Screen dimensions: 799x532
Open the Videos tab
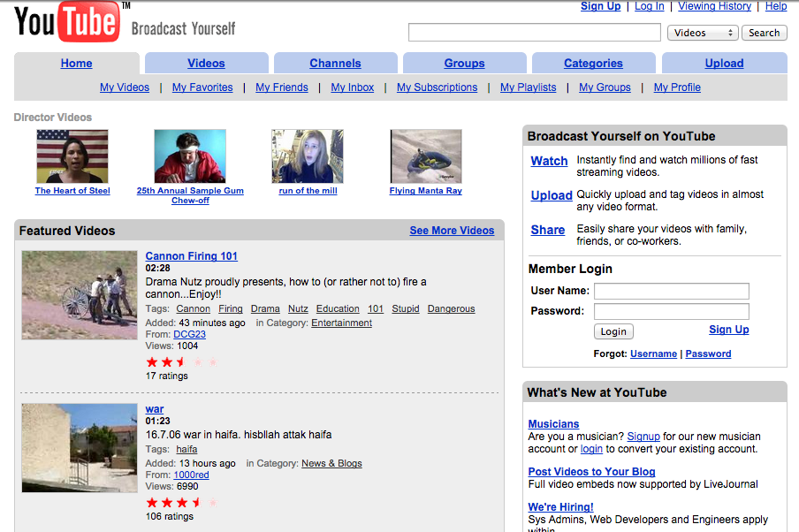(x=206, y=64)
